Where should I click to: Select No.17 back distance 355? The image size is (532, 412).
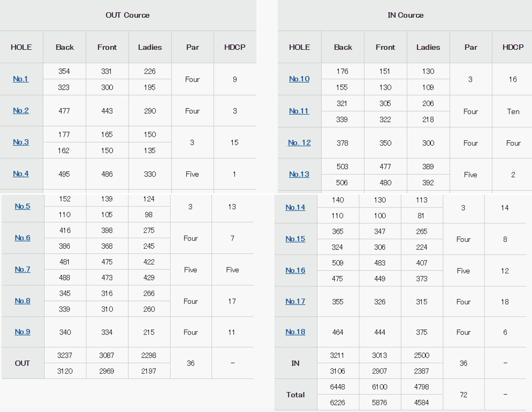click(x=338, y=302)
